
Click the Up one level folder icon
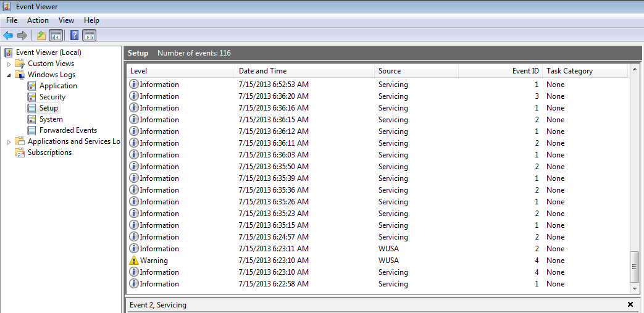click(x=41, y=35)
